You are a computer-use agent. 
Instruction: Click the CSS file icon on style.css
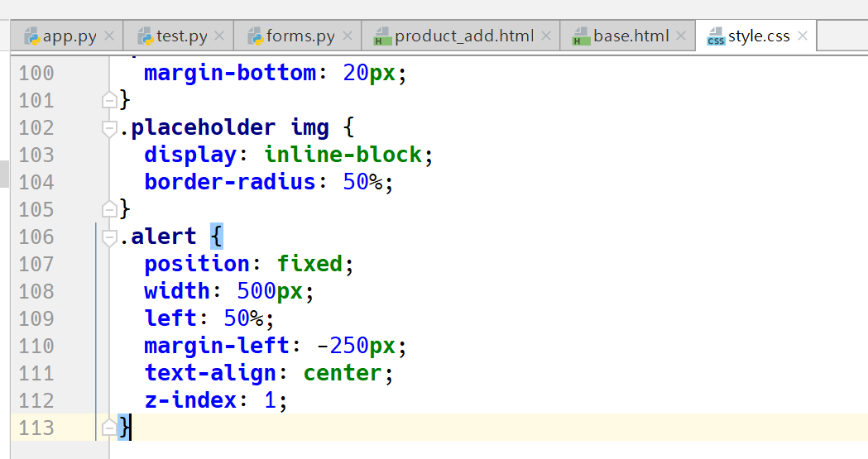[716, 36]
